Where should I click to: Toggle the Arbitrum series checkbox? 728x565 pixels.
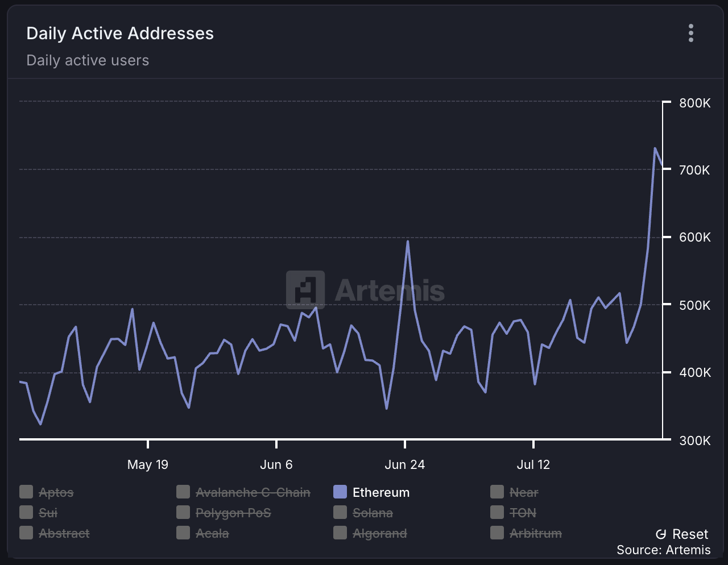pos(497,533)
